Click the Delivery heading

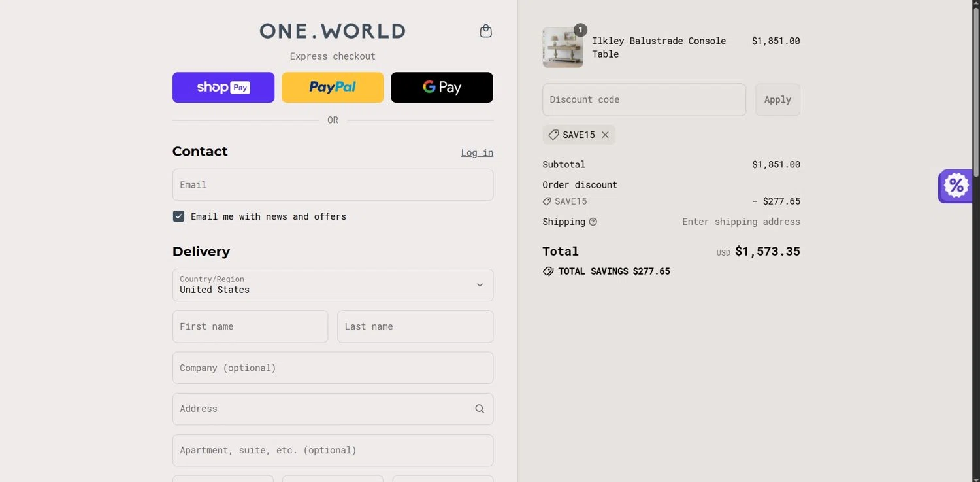pos(201,252)
